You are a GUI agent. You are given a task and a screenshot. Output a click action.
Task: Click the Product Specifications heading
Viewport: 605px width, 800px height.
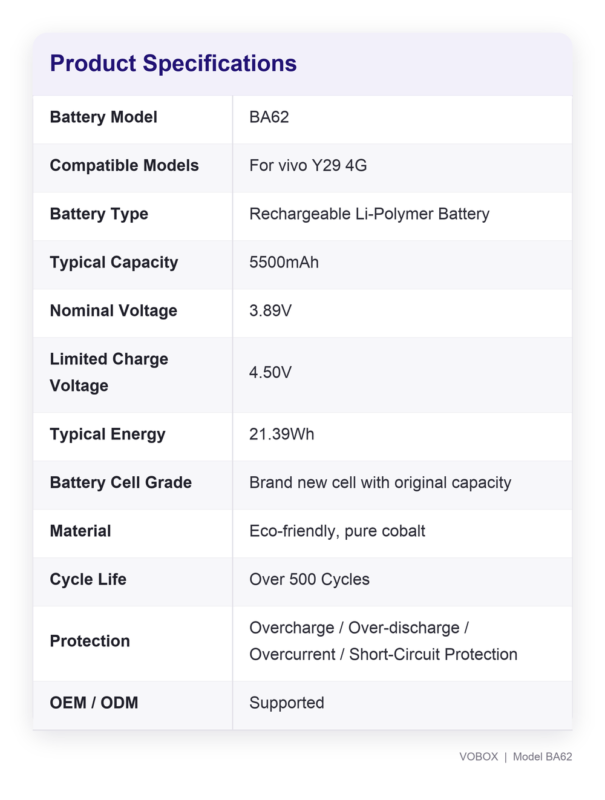point(173,64)
